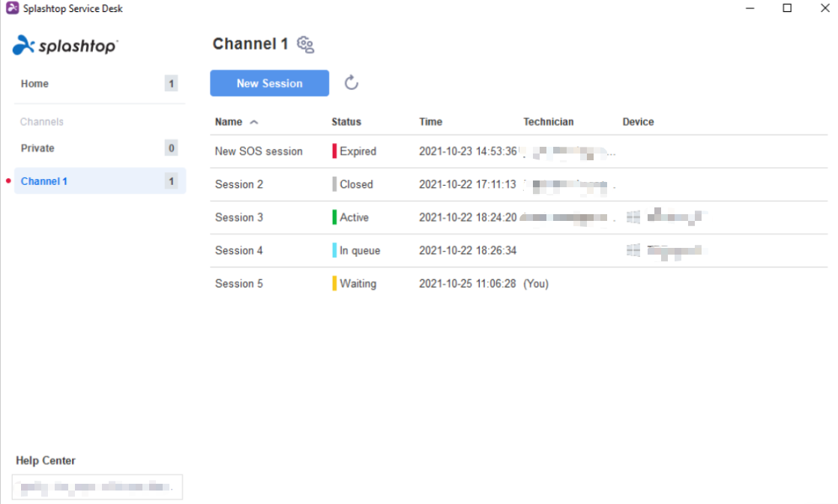Click the time 2021-10-22 17:11:13

[x=468, y=184]
